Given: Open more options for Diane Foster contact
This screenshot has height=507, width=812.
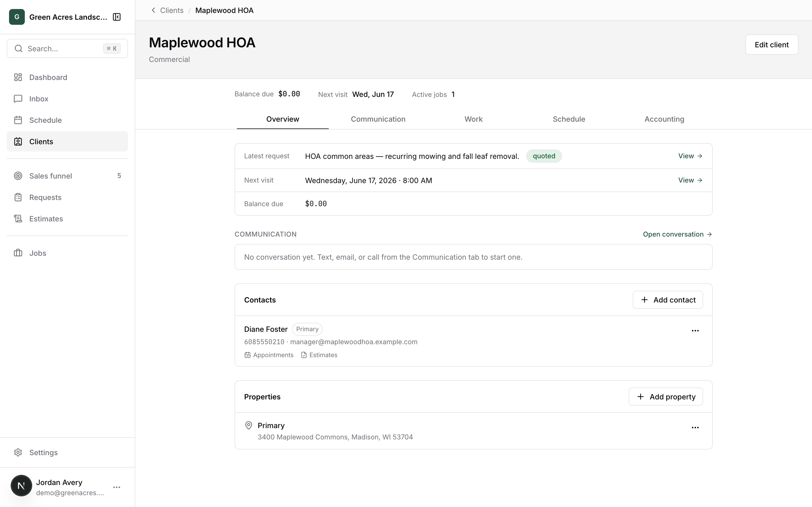Looking at the screenshot, I should (x=695, y=331).
